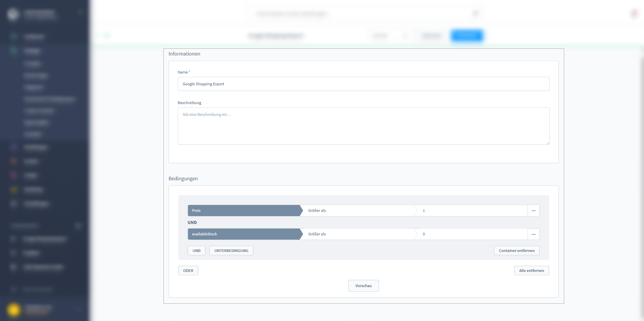Viewport: 644px width, 321px height.
Task: Open the Preis condition field selector
Action: coord(245,211)
